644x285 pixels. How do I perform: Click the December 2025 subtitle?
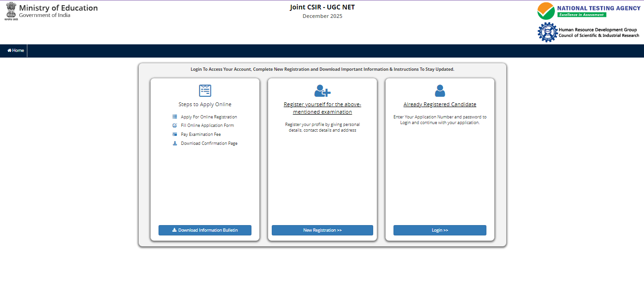point(322,17)
